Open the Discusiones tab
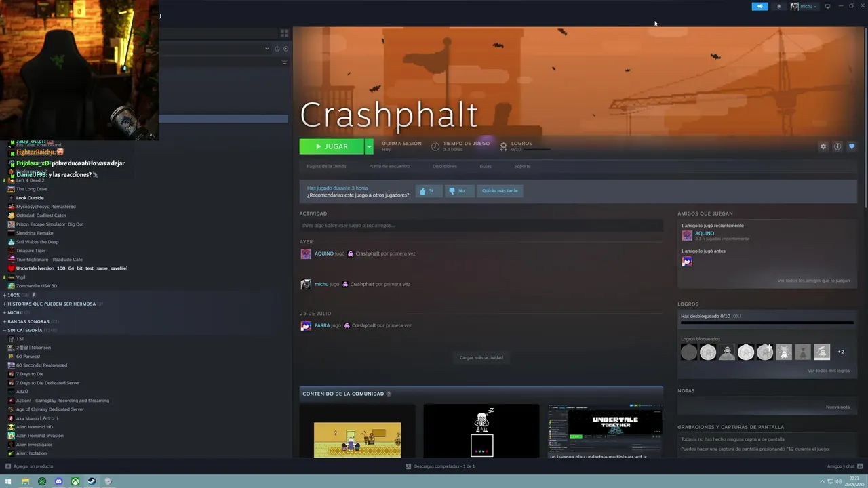This screenshot has width=868, height=488. [445, 166]
